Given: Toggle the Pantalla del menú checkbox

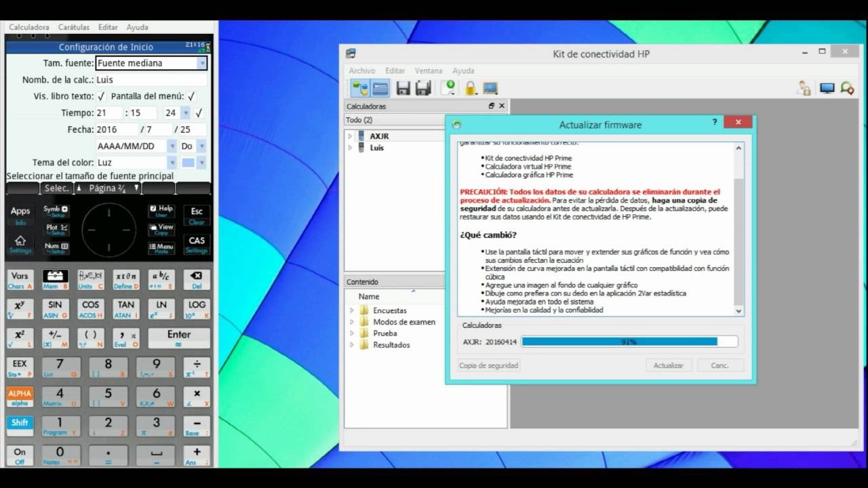Looking at the screenshot, I should [191, 96].
